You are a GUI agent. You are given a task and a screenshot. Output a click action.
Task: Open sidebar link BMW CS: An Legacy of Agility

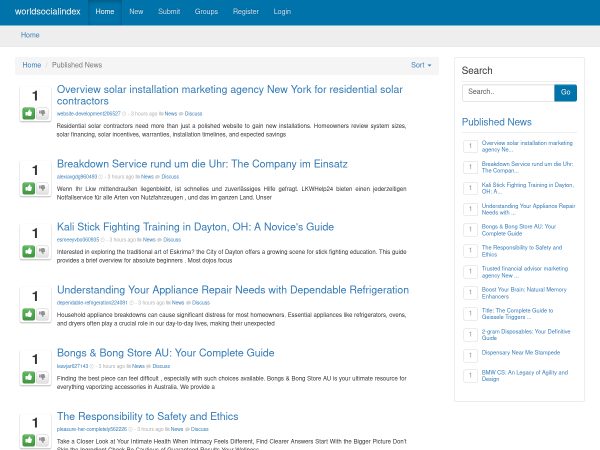click(x=525, y=376)
